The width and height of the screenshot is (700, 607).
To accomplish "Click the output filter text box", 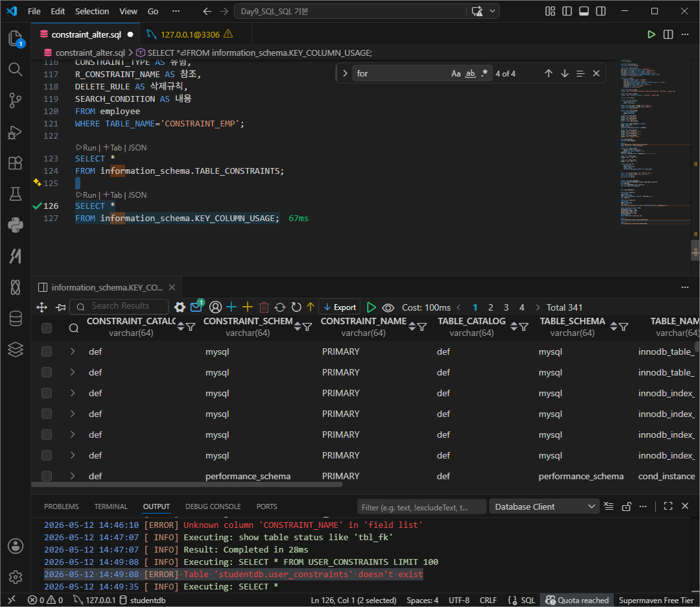I will click(421, 507).
